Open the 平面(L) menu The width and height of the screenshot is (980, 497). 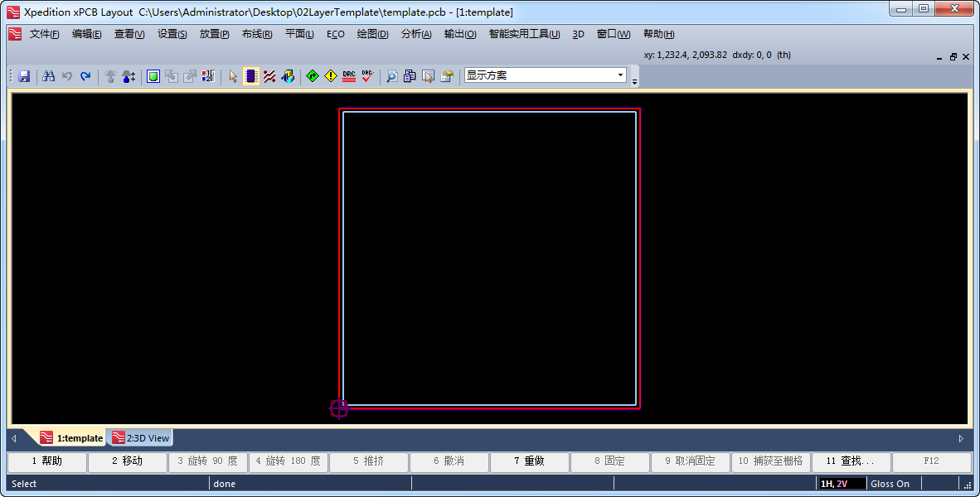click(x=299, y=34)
